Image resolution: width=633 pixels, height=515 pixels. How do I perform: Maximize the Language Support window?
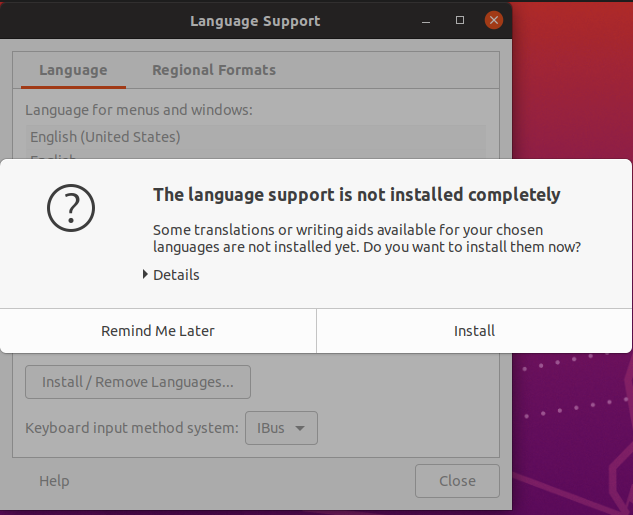(x=460, y=20)
